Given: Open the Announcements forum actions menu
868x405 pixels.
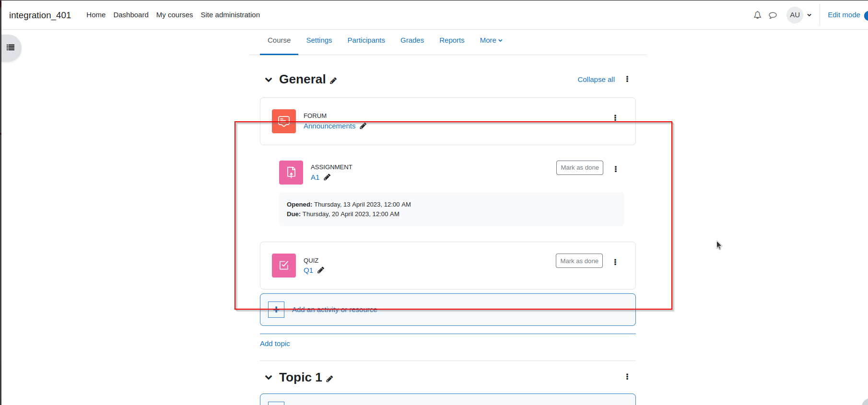Looking at the screenshot, I should coord(615,118).
